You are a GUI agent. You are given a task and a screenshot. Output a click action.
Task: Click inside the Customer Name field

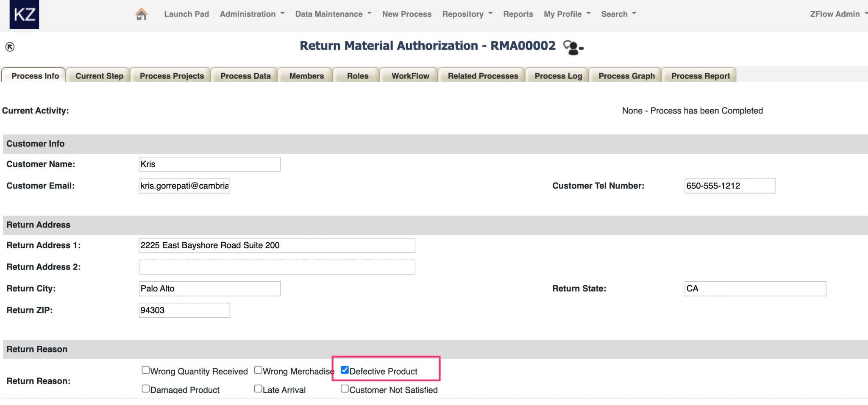209,164
